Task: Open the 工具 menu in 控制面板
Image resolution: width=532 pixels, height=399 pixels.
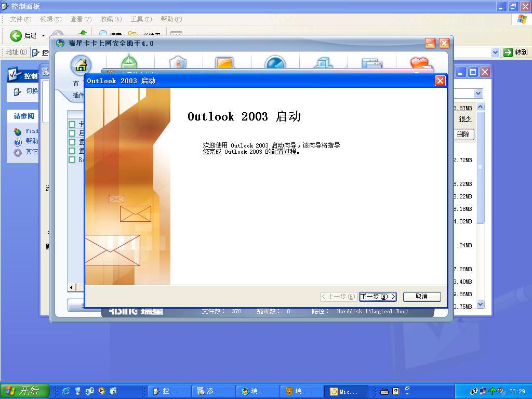Action: tap(141, 19)
